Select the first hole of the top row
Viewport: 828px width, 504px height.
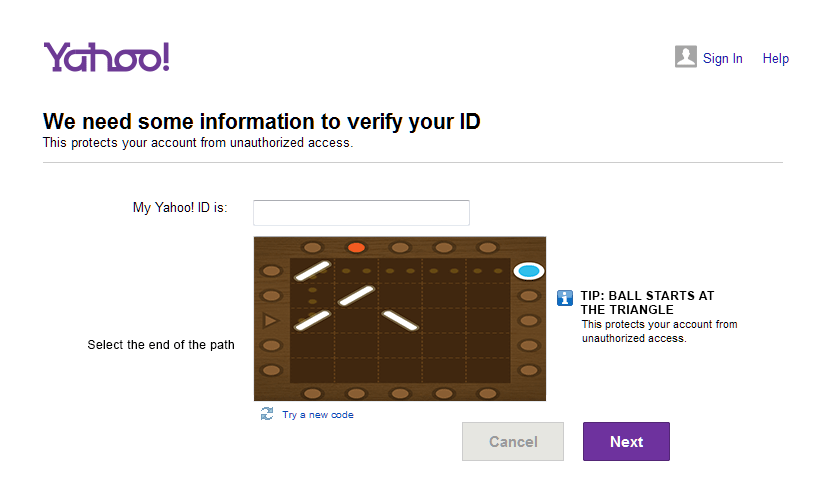point(312,247)
